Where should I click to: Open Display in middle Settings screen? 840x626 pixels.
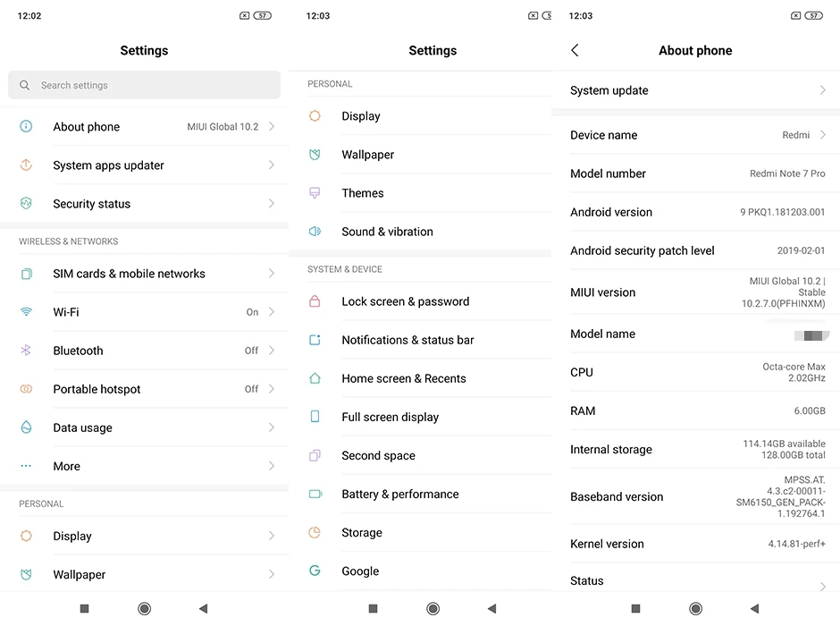point(420,116)
